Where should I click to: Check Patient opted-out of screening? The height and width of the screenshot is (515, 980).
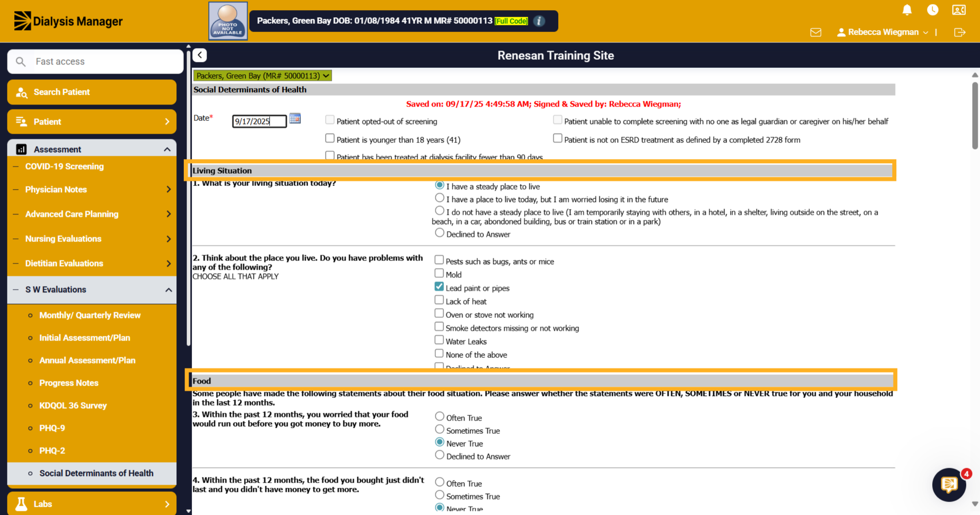coord(330,120)
